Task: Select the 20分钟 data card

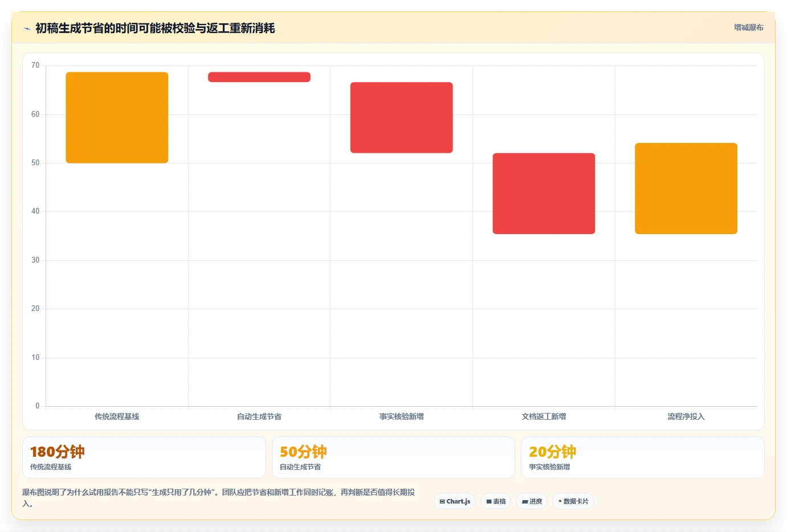Action: pos(643,457)
